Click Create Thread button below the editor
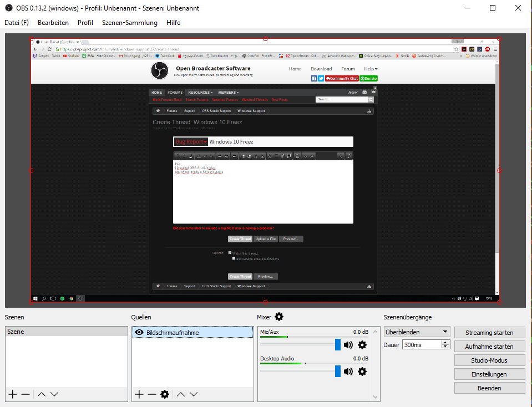Image resolution: width=532 pixels, height=407 pixels. (x=240, y=239)
